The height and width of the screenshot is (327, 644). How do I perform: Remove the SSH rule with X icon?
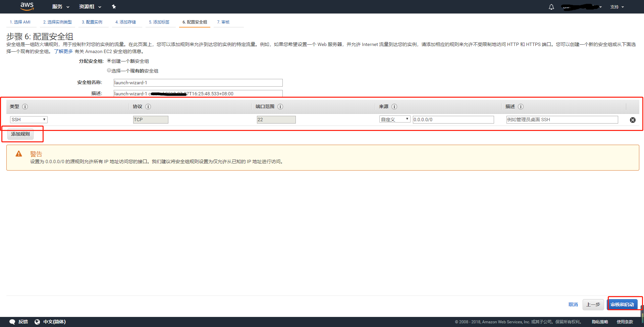(633, 120)
